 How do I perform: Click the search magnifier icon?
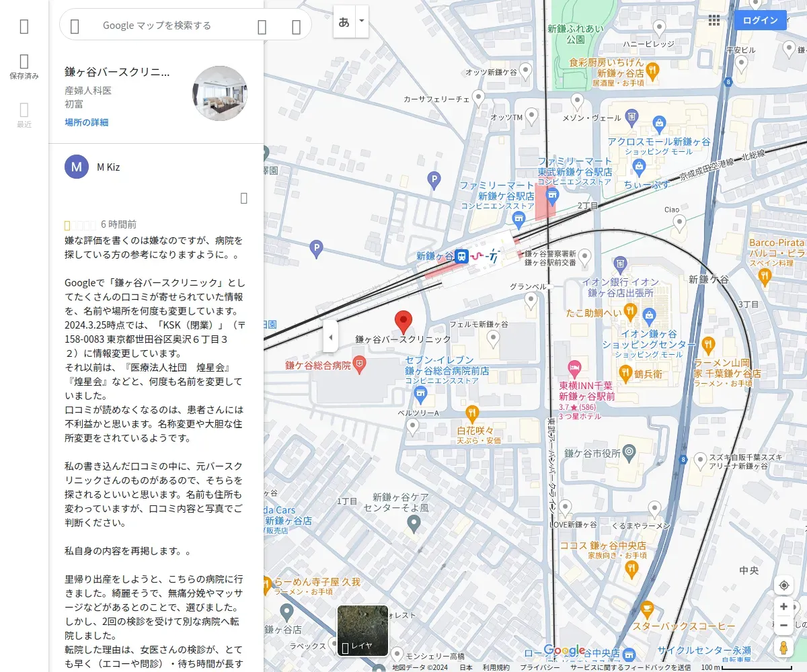coord(262,26)
